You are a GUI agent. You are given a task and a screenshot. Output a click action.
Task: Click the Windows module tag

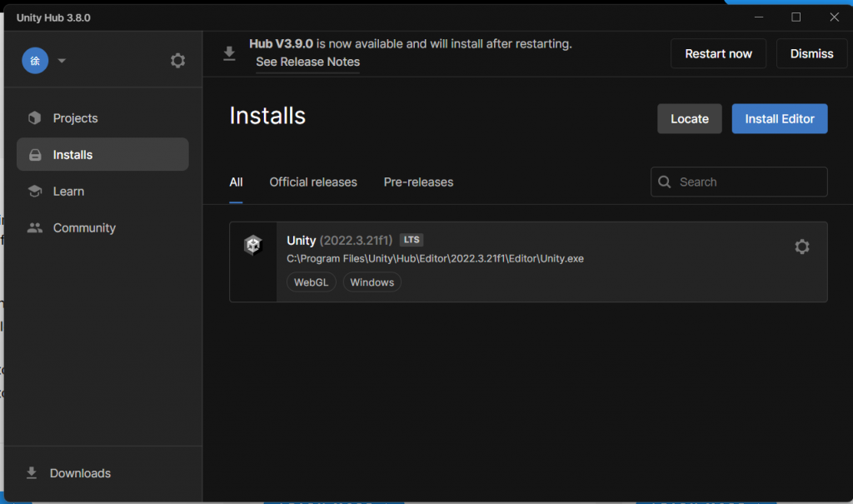(x=372, y=282)
